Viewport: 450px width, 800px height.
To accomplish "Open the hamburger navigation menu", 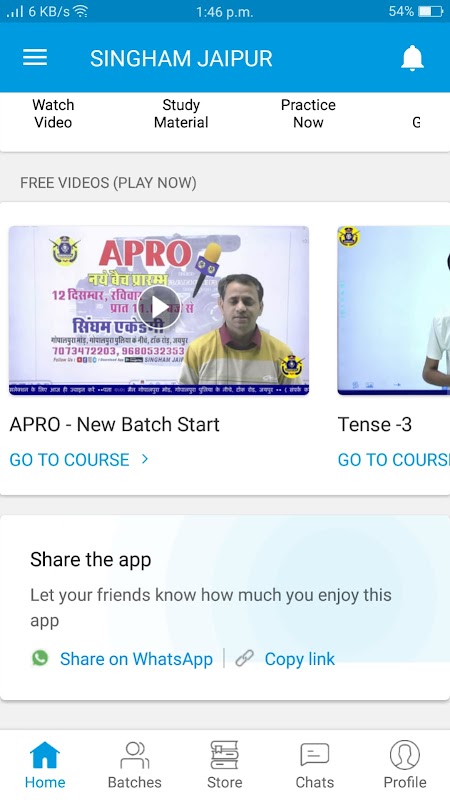I will [x=35, y=58].
